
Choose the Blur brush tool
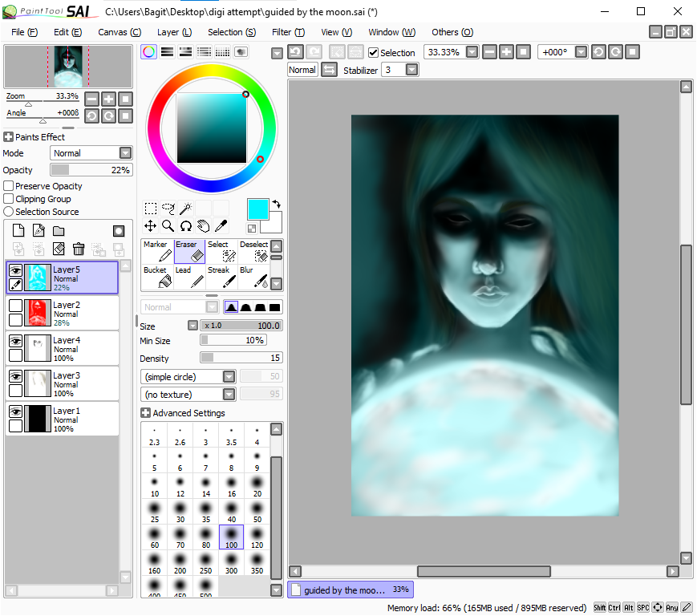tap(253, 277)
